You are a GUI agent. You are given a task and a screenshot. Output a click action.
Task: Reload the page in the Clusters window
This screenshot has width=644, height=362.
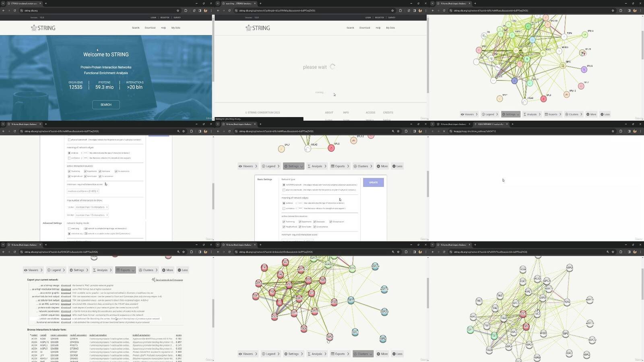tap(229, 252)
